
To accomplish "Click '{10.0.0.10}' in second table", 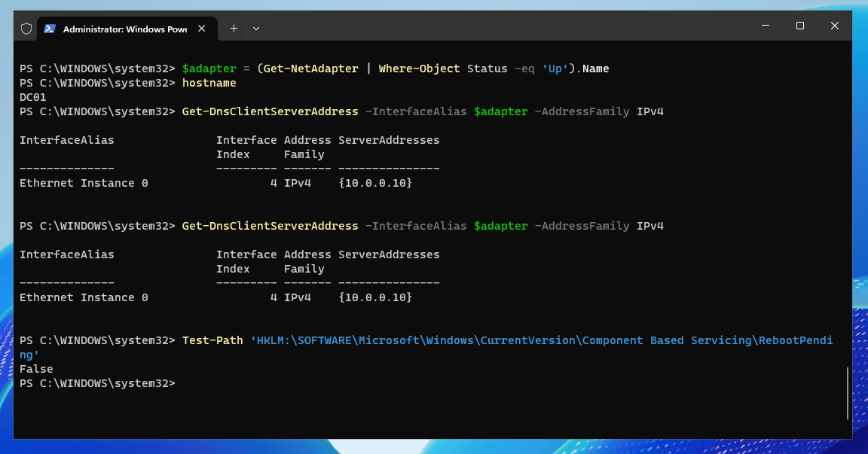I will tap(375, 297).
